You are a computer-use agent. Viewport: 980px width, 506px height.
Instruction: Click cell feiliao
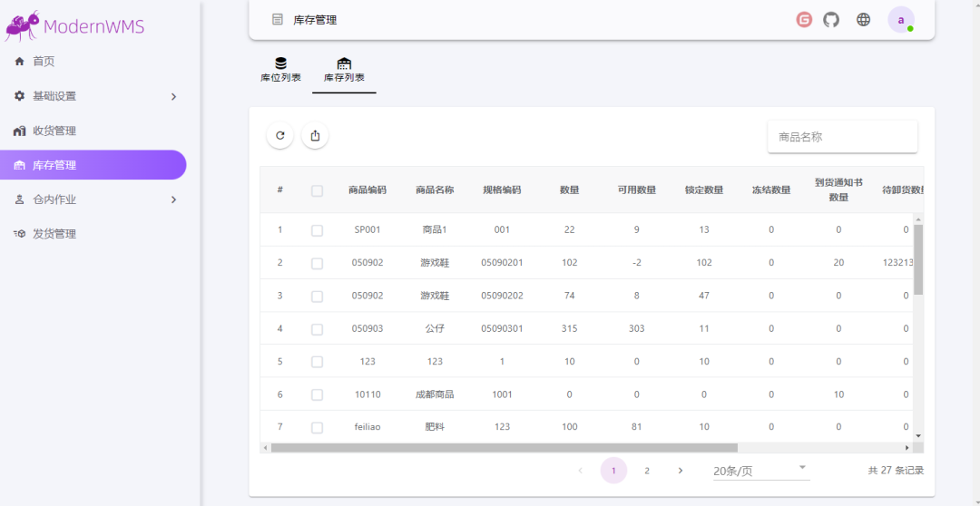click(x=367, y=427)
